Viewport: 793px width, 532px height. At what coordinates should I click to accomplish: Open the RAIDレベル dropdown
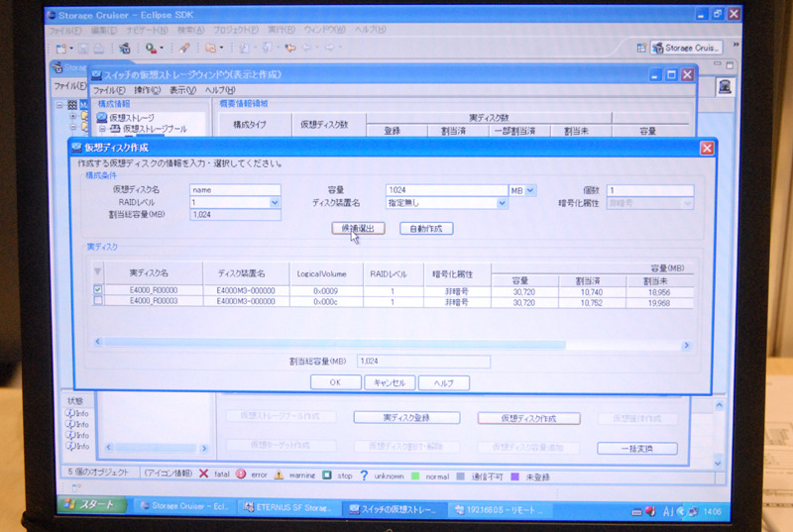275,202
